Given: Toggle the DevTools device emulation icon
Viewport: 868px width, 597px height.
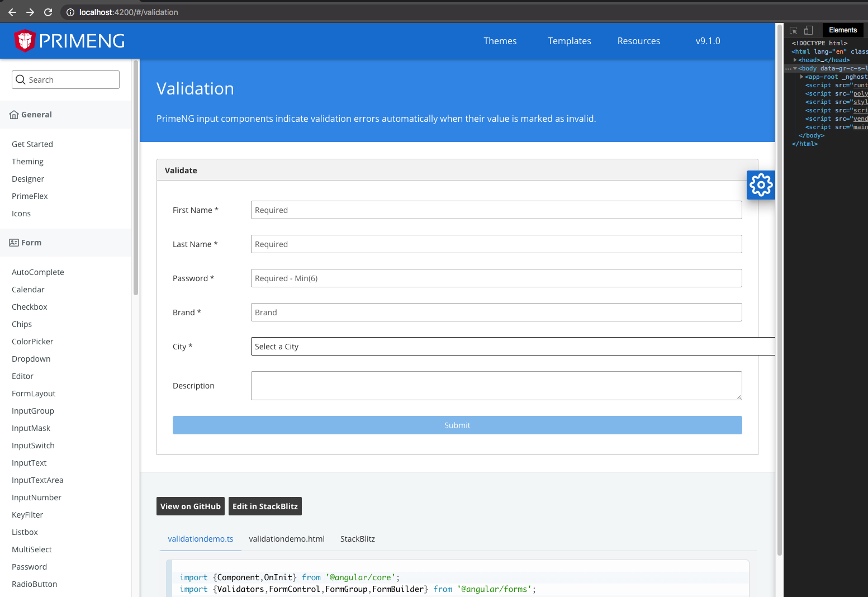Looking at the screenshot, I should (x=808, y=30).
